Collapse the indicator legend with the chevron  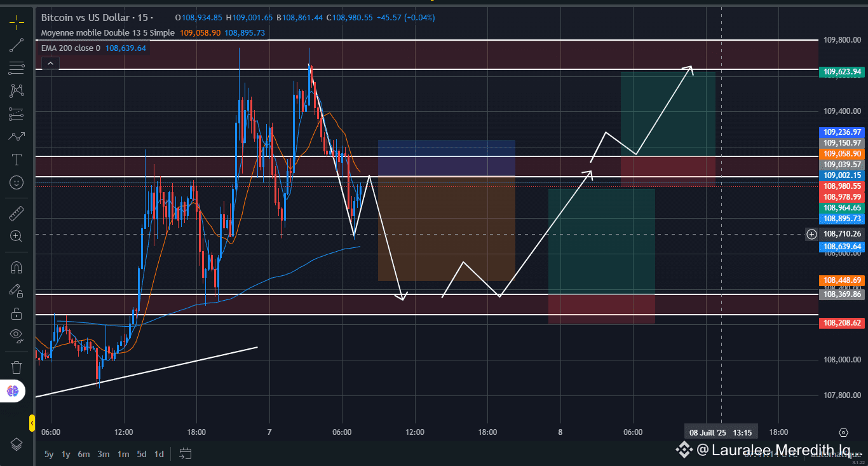pyautogui.click(x=50, y=63)
